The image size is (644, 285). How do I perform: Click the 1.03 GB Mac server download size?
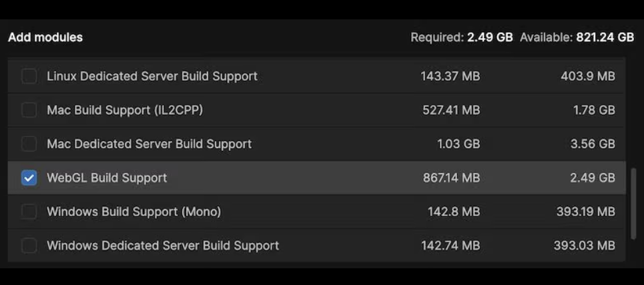coord(458,144)
